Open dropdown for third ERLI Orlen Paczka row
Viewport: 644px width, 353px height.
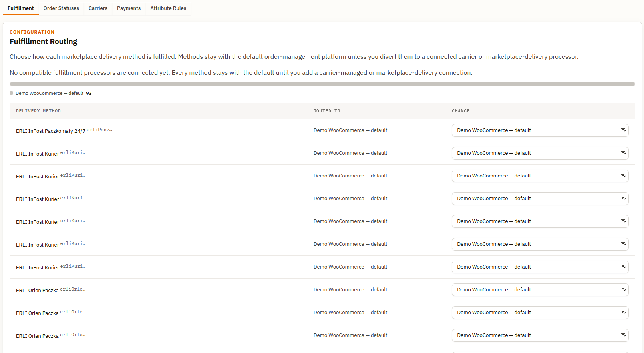[540, 335]
